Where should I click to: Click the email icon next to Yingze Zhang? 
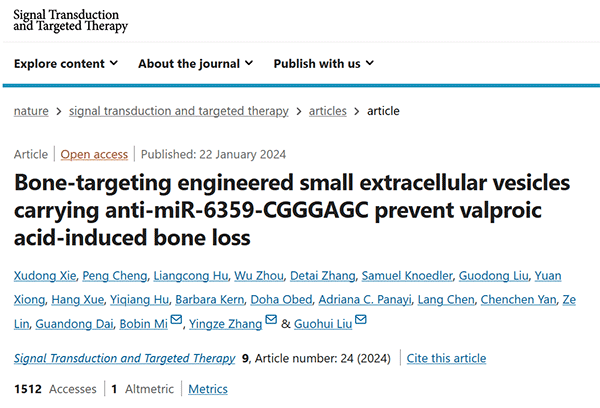[x=271, y=321]
